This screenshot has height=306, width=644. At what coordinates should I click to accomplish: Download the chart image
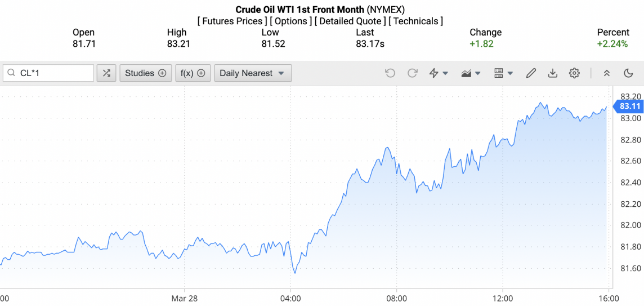coord(553,73)
